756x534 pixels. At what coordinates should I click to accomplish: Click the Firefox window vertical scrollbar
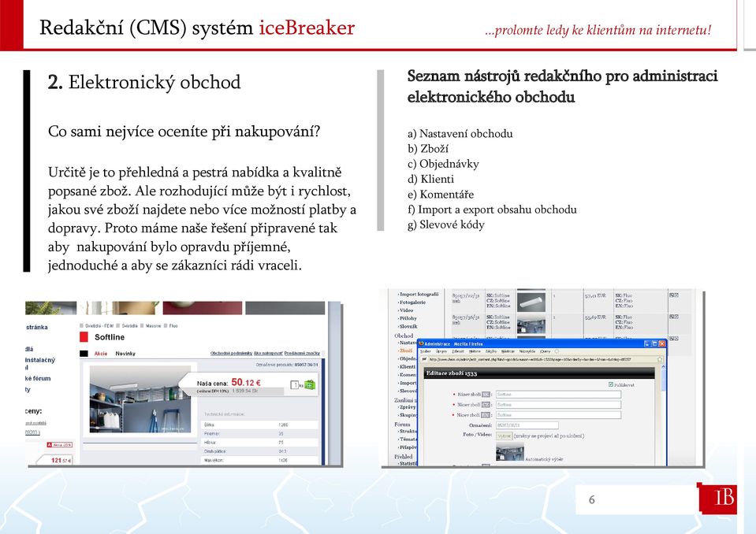point(664,416)
